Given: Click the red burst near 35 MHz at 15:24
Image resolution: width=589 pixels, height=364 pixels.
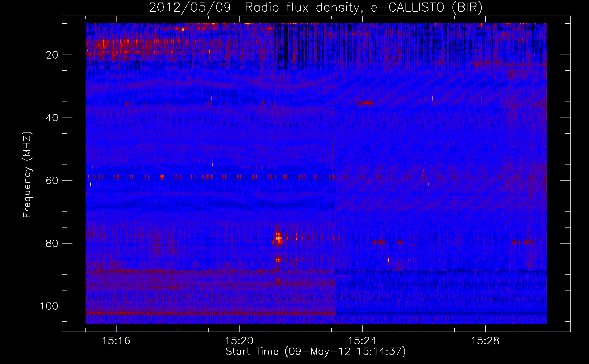Looking at the screenshot, I should pos(365,103).
